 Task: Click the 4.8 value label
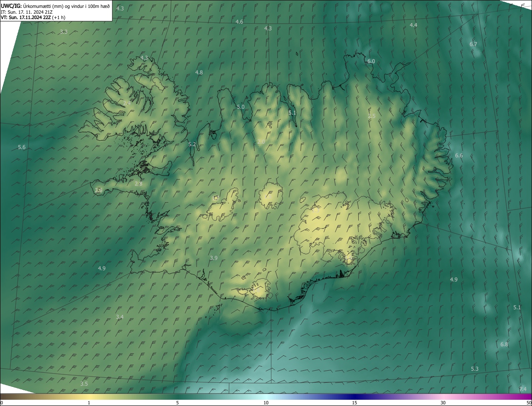[199, 73]
